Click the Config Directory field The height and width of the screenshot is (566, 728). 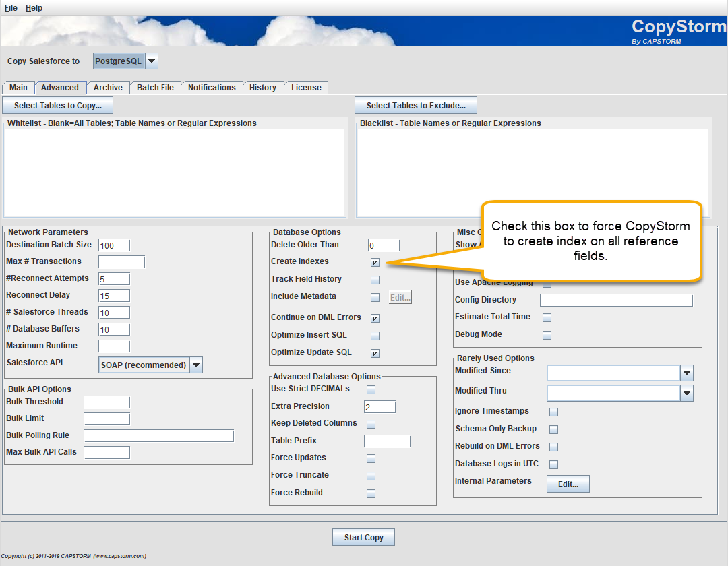click(x=616, y=300)
